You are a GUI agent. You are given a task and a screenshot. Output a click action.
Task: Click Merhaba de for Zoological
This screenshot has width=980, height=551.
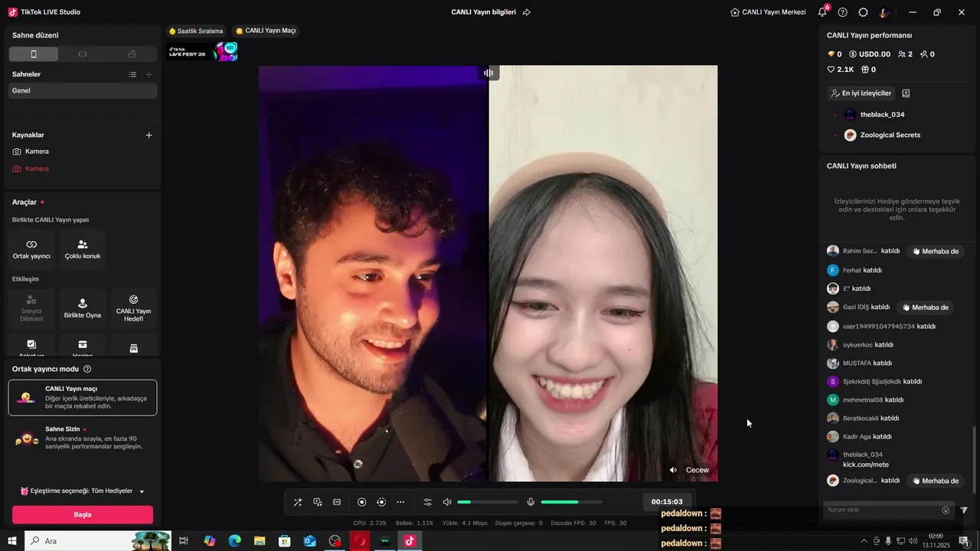[935, 481]
